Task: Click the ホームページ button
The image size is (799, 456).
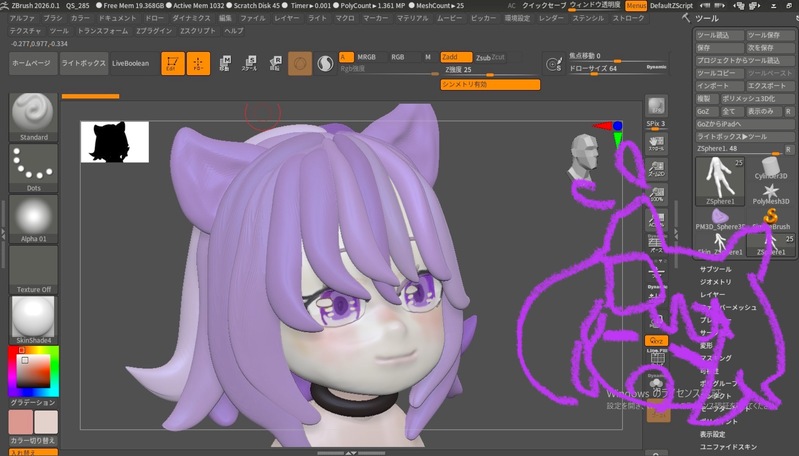Action: point(33,64)
